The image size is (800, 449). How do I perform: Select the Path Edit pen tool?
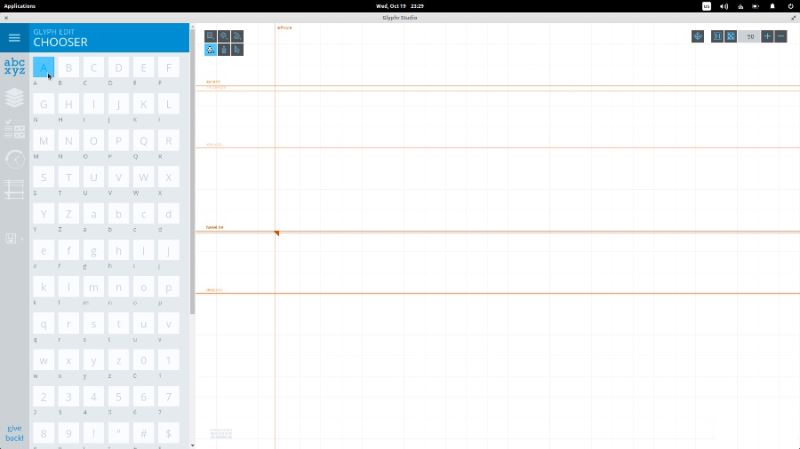click(223, 49)
